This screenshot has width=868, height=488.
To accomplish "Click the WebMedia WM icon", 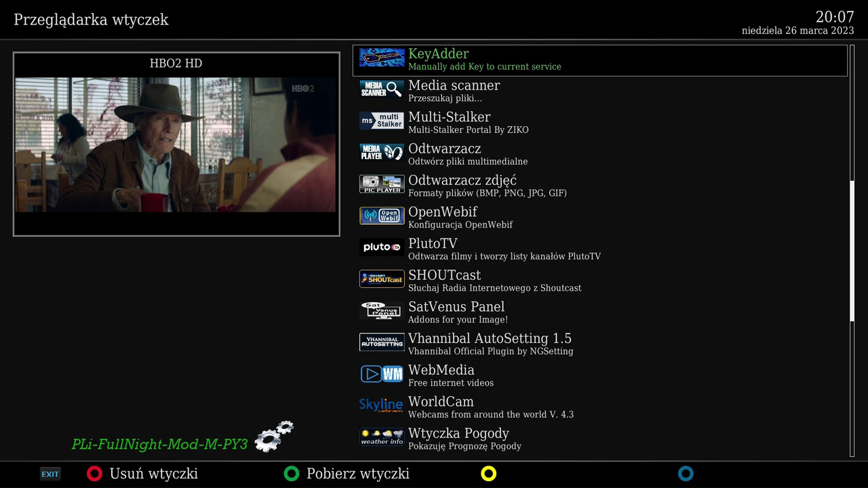I will (x=382, y=374).
